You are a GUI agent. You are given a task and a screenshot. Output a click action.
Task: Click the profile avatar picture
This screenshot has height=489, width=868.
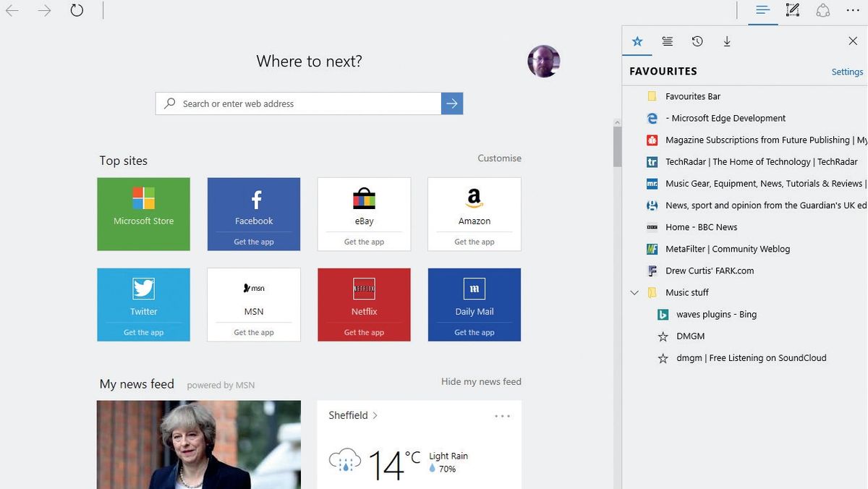[x=543, y=61]
